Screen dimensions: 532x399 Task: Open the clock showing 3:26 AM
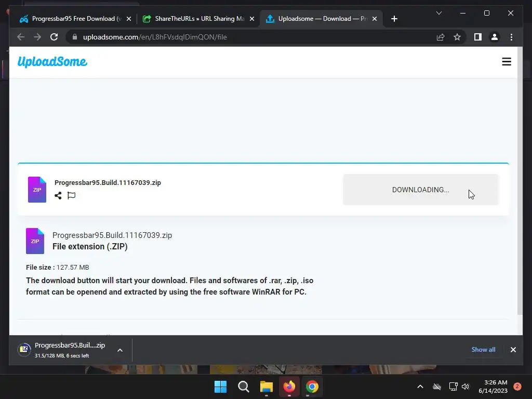[x=493, y=387]
